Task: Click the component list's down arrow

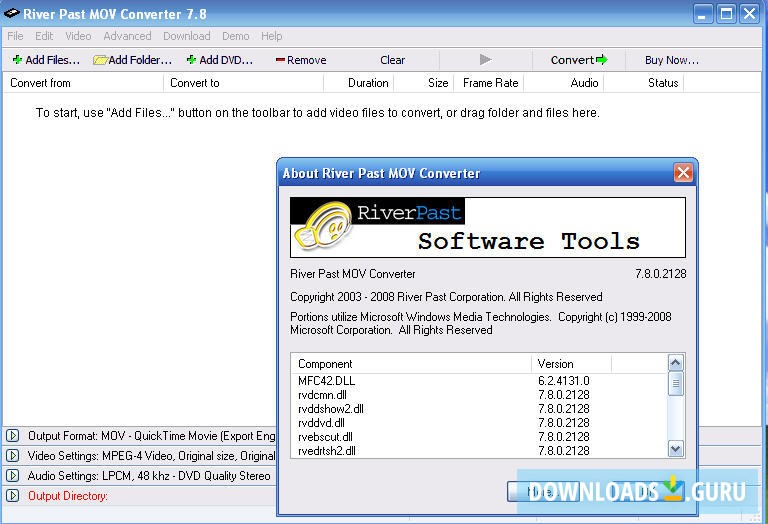Action: 675,449
